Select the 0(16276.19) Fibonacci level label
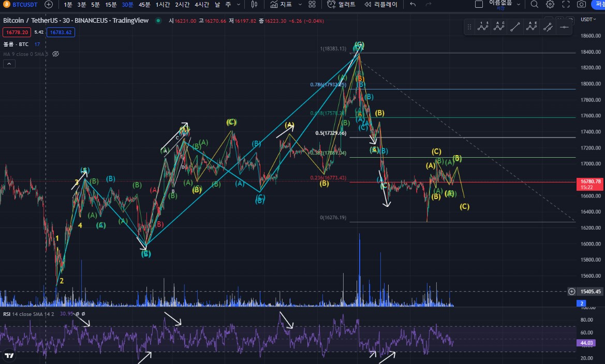Viewport: 605px width, 364px height. click(333, 218)
